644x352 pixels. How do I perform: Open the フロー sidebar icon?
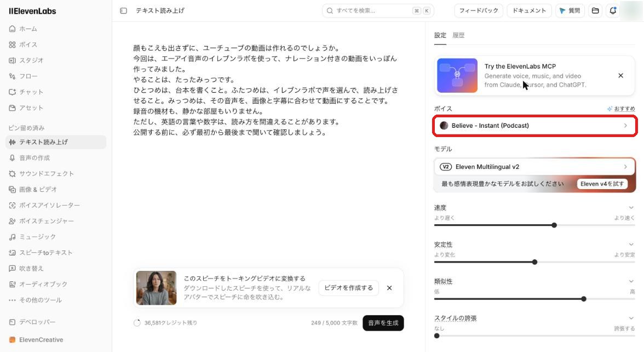[12, 76]
